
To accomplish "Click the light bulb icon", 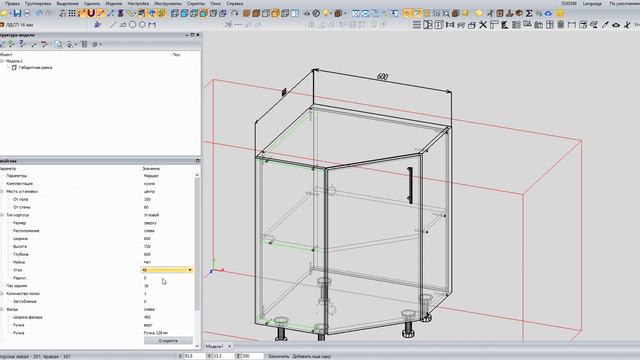I will tap(326, 13).
